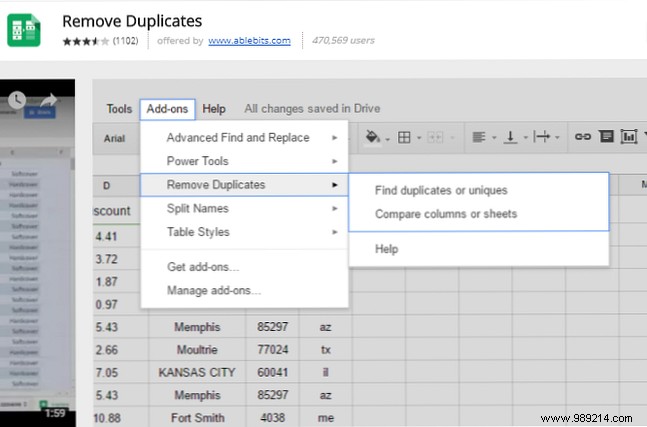Click the cell with value 4038
Screen dimensions: 647x427
(272, 418)
